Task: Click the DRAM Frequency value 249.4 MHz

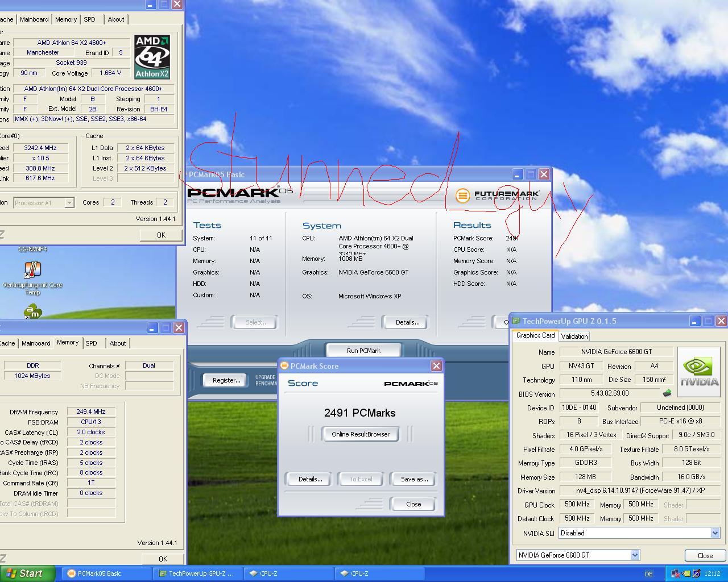Action: (x=91, y=412)
